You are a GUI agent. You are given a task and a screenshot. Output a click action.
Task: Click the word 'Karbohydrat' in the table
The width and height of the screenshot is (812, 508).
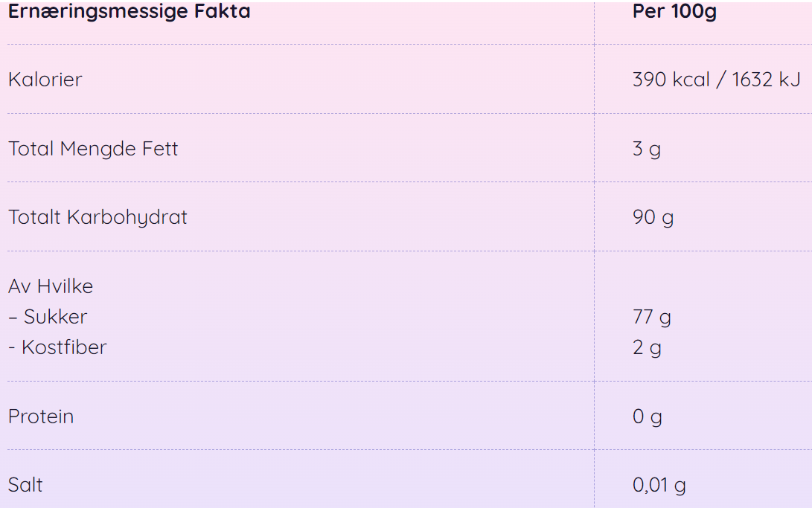(127, 218)
